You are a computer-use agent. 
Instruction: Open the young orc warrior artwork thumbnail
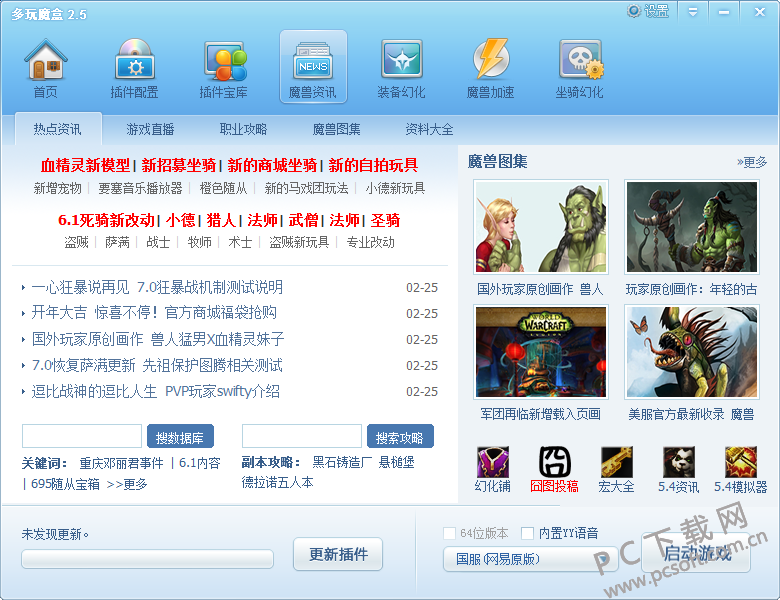(692, 227)
